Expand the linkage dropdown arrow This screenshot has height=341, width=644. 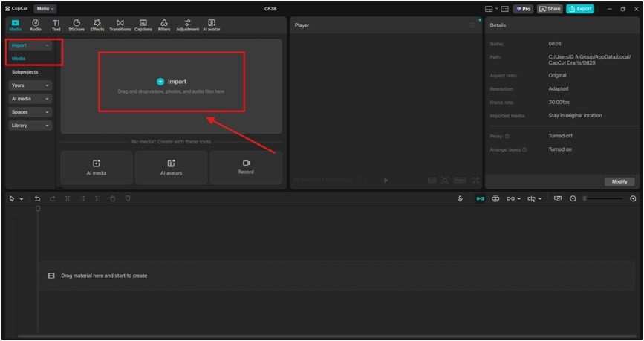click(x=518, y=199)
